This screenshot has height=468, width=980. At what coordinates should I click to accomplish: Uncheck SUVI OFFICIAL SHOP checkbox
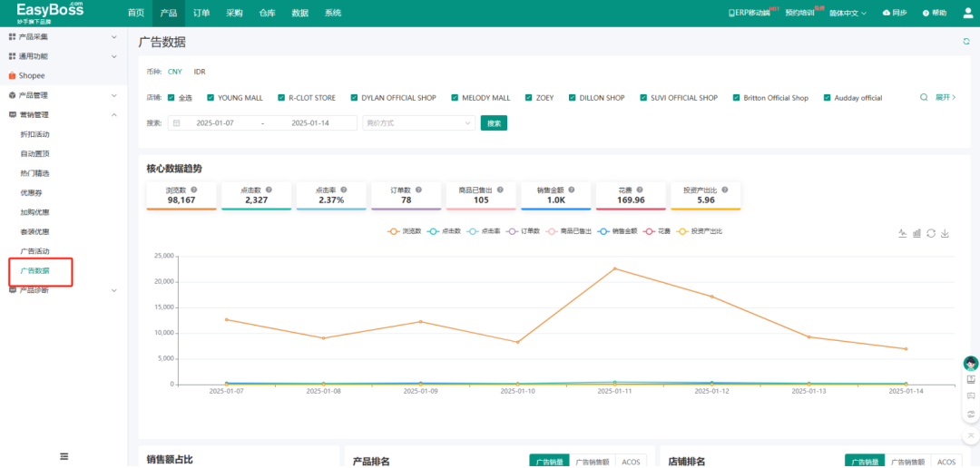click(x=643, y=98)
